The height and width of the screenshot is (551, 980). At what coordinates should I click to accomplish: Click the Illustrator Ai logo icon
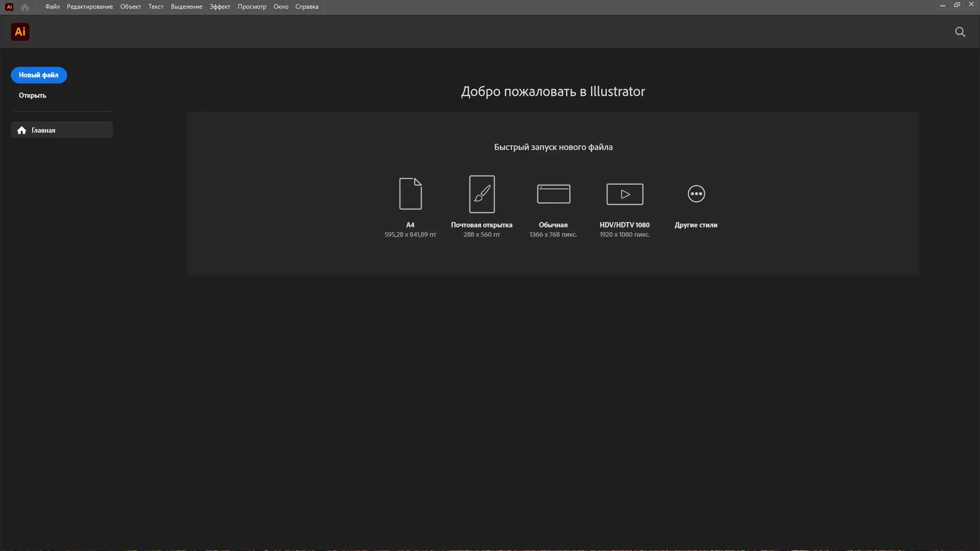pos(20,32)
